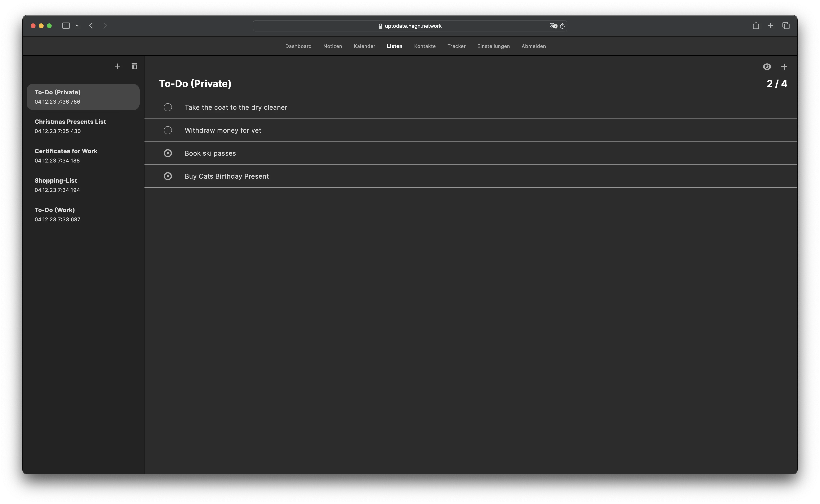
Task: Check off 'Take the coat to the dry cleaner'
Action: pos(168,107)
